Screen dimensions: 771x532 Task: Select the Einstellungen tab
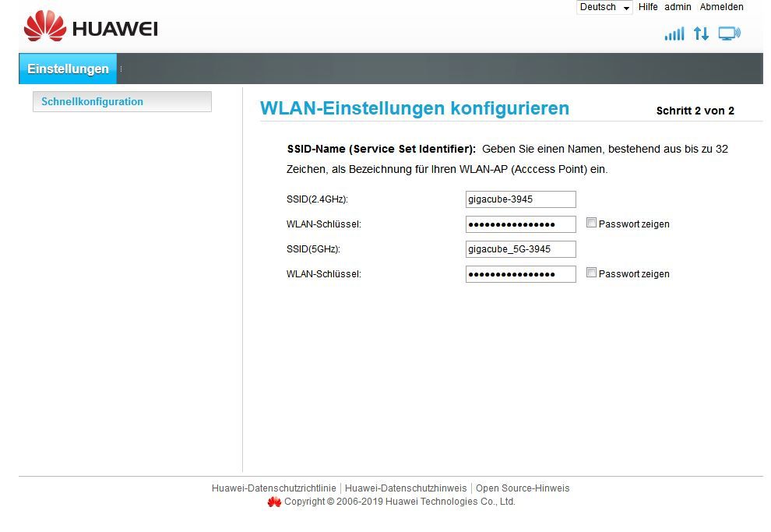(x=68, y=69)
